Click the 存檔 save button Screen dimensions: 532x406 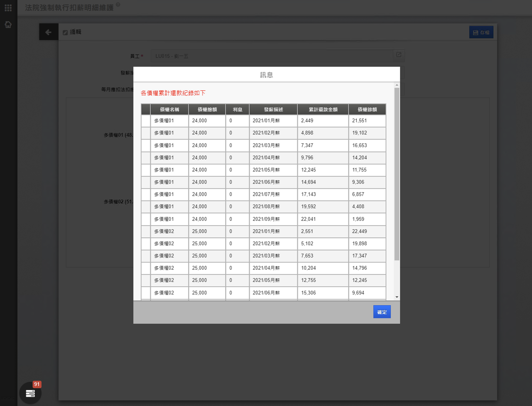(x=481, y=32)
